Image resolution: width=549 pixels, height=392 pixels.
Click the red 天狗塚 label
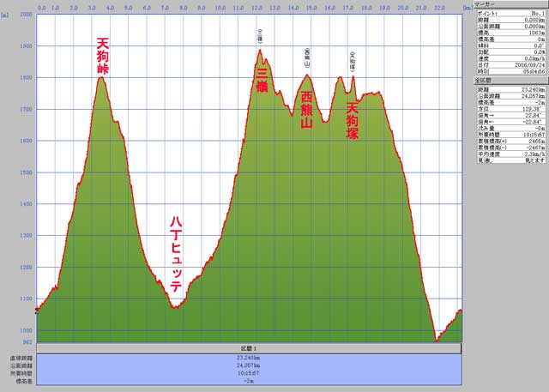353,121
